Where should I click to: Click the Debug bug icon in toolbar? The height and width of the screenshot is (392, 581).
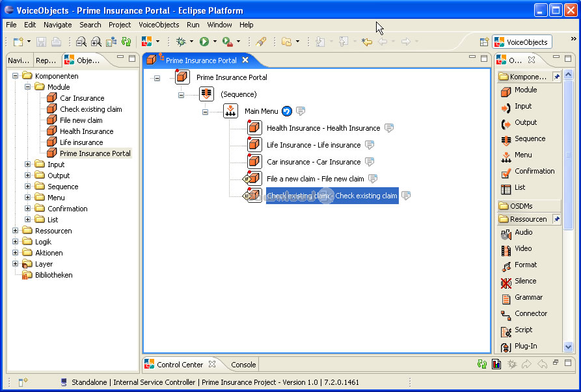click(x=181, y=42)
